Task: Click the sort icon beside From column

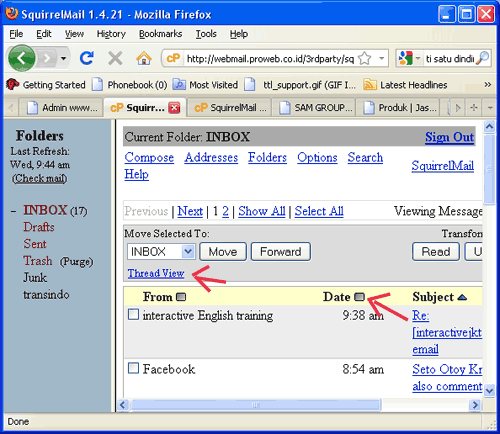Action: (181, 297)
